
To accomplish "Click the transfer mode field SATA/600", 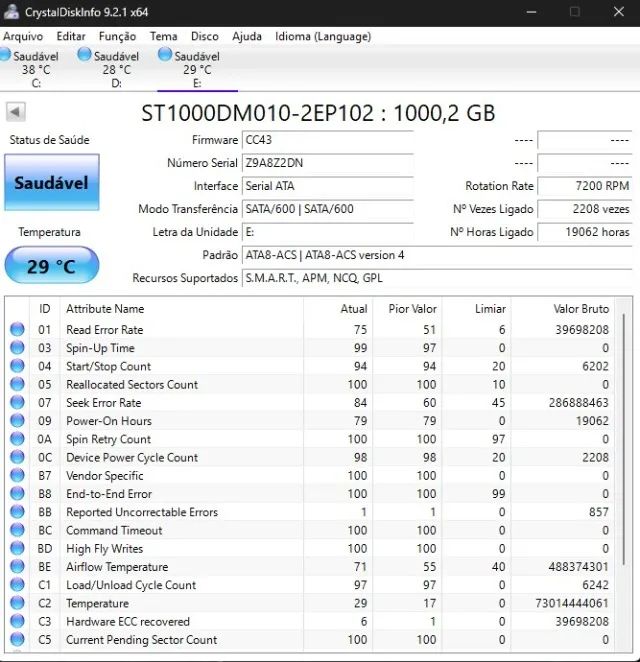I will pyautogui.click(x=328, y=209).
